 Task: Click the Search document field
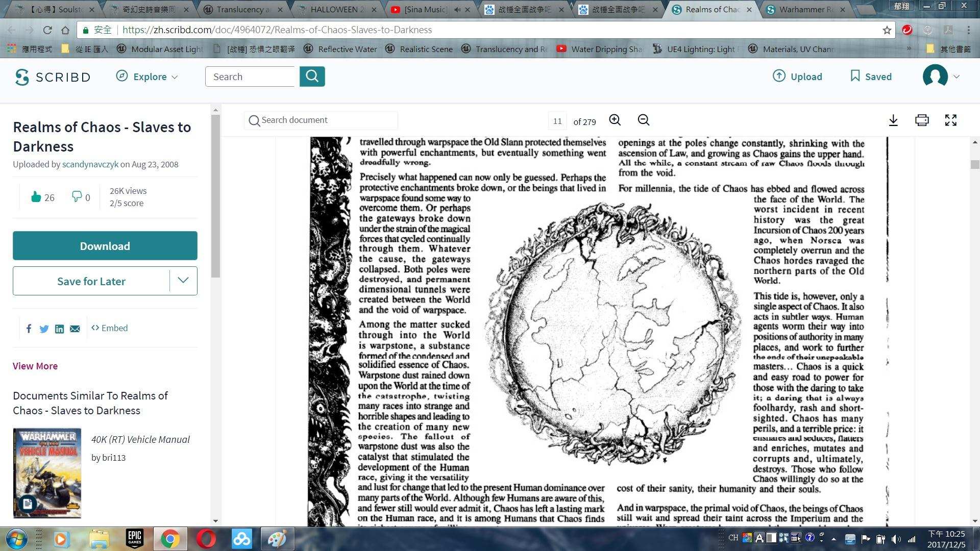(322, 120)
